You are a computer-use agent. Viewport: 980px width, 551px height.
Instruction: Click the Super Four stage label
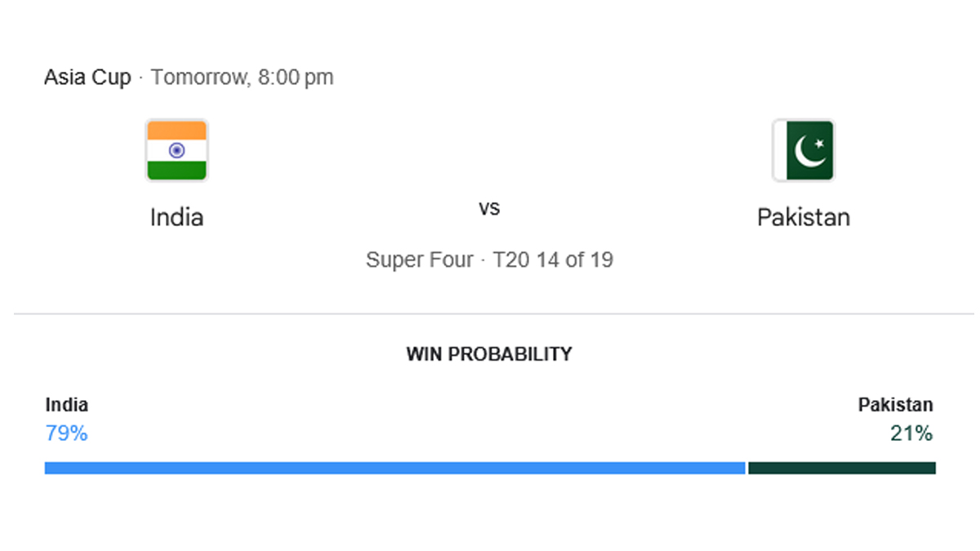point(419,260)
